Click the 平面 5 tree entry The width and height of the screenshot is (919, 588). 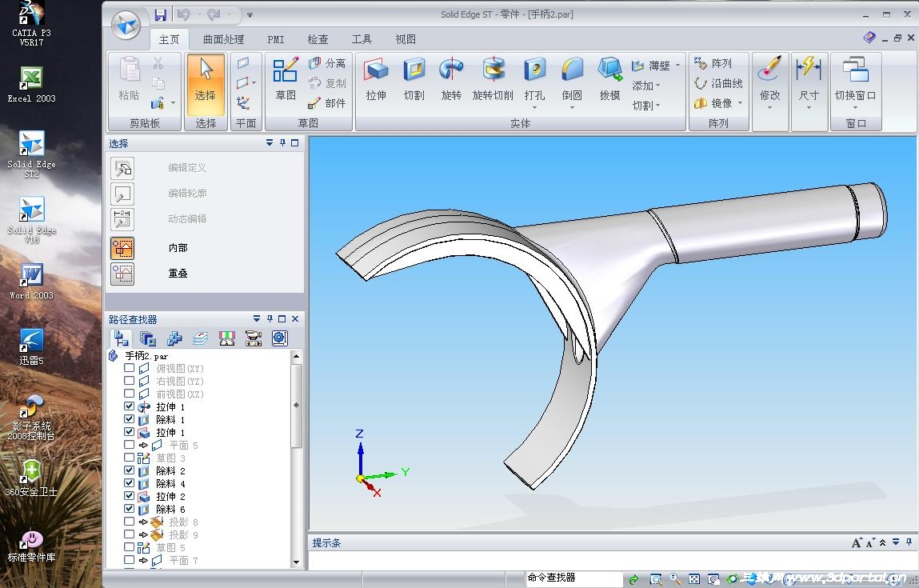183,445
